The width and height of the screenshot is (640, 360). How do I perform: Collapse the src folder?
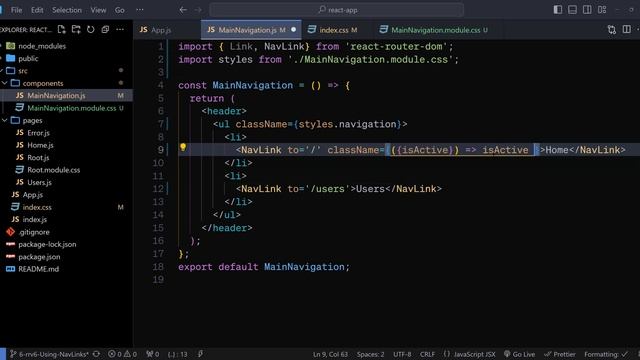23,71
